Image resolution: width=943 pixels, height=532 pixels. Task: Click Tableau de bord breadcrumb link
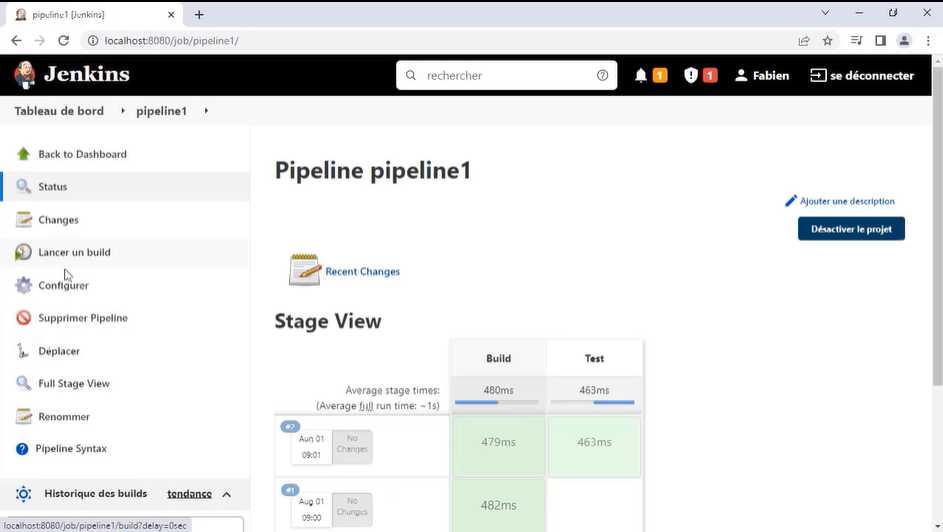(59, 111)
